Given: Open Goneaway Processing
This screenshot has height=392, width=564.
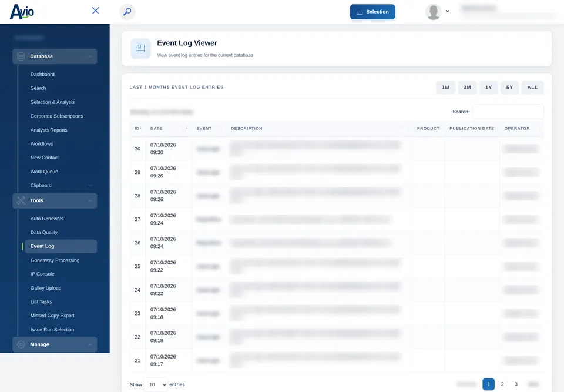Looking at the screenshot, I should 55,260.
